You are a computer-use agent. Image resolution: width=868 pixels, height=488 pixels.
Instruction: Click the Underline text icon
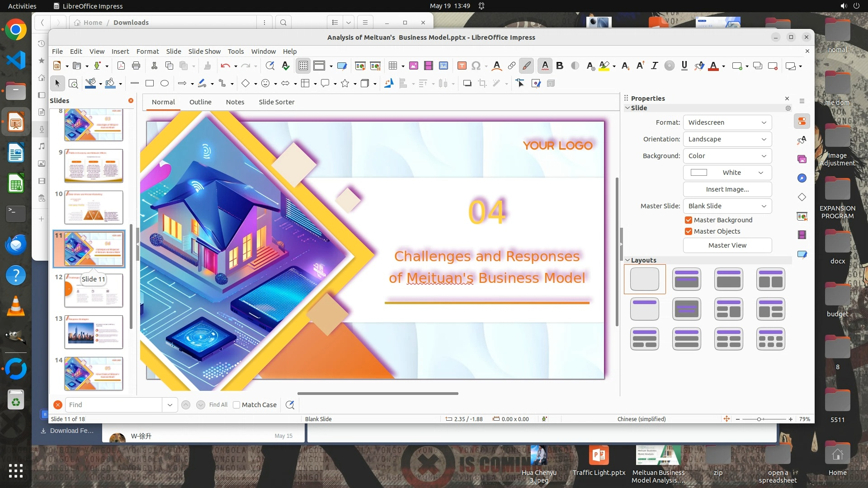[x=684, y=66]
